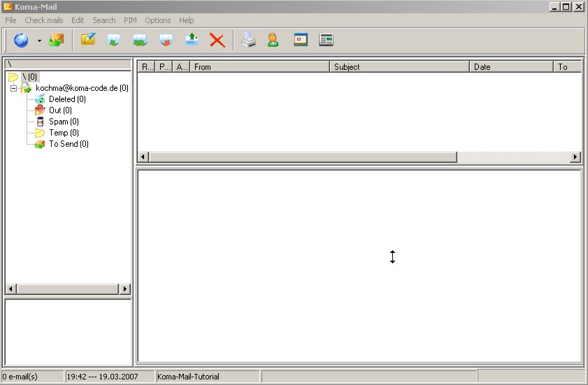Print with the printer icon

[x=248, y=40]
